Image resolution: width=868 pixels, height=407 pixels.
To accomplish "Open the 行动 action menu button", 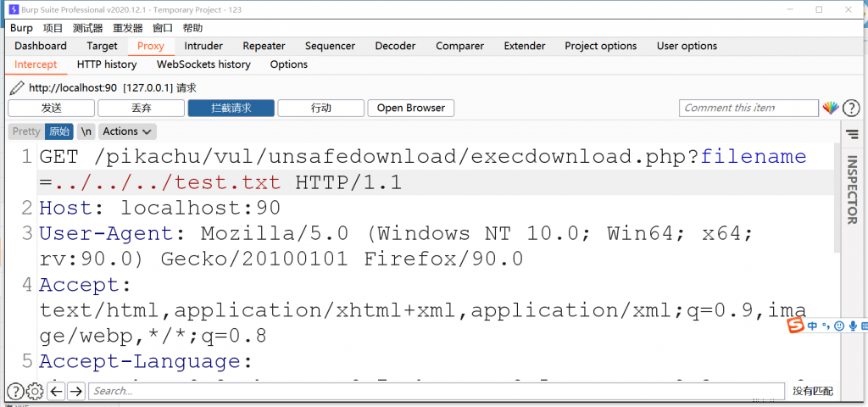I will (321, 108).
